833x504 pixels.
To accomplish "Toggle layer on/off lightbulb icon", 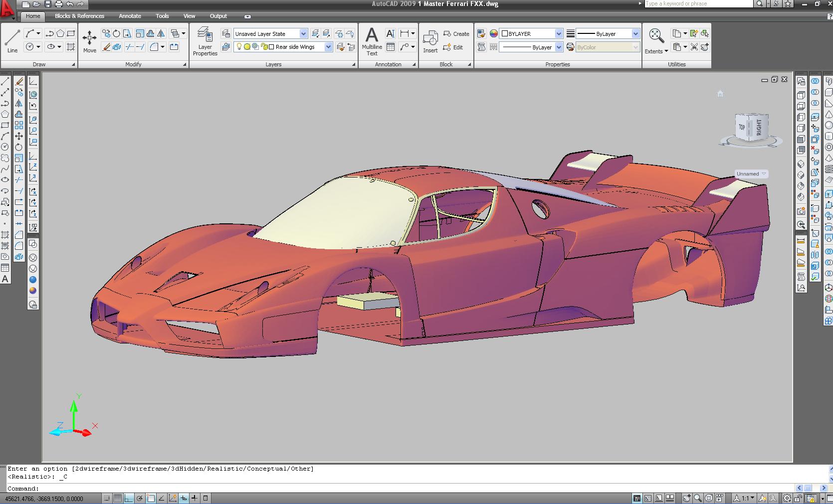I will tap(239, 47).
